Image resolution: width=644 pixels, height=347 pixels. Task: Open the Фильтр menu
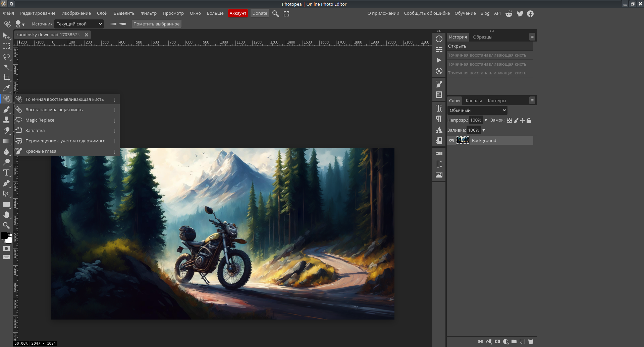149,13
